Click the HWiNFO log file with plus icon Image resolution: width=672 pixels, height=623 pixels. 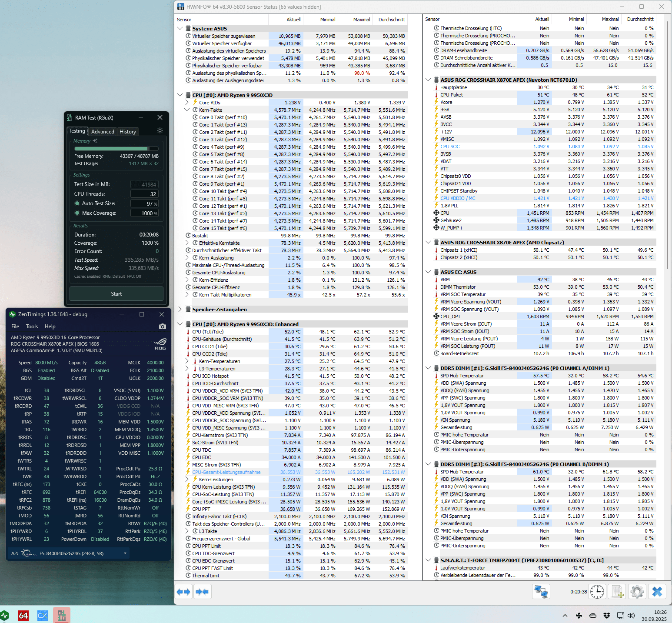pyautogui.click(x=617, y=592)
